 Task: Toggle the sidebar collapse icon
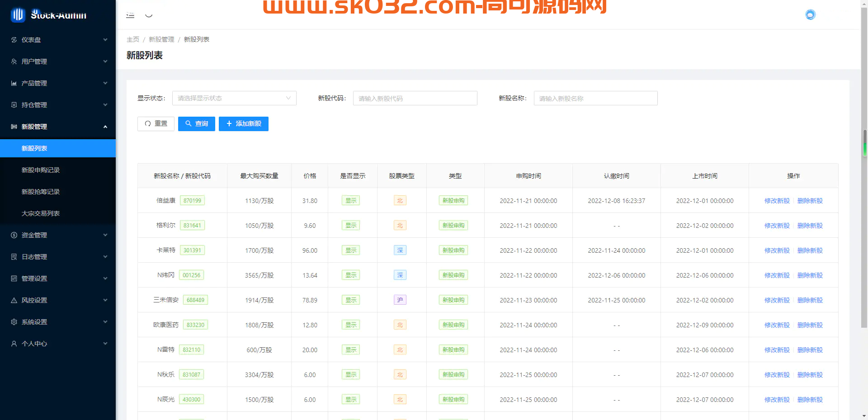pyautogui.click(x=130, y=15)
